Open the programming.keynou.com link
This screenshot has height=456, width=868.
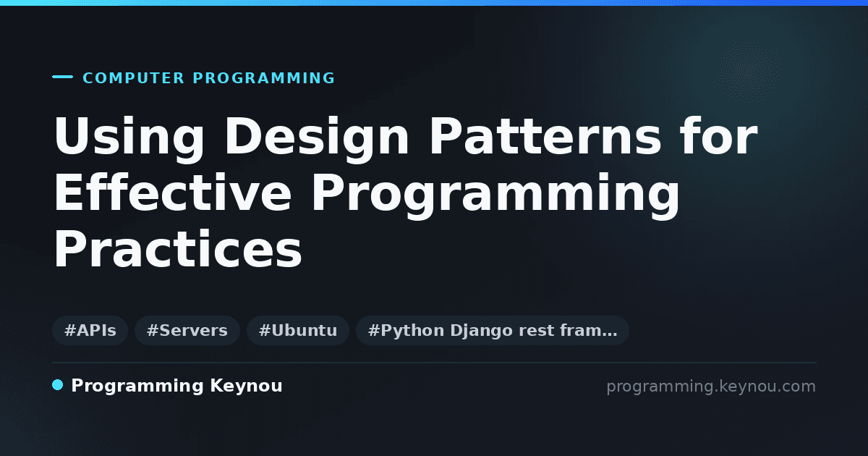pyautogui.click(x=711, y=387)
